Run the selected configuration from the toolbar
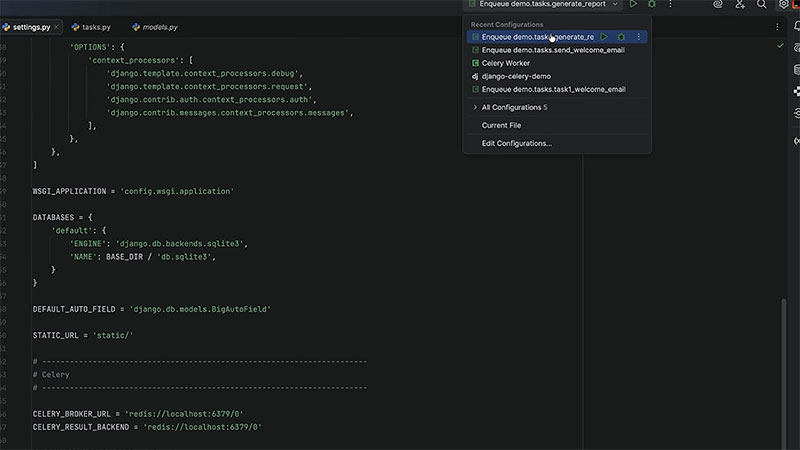 pos(633,5)
